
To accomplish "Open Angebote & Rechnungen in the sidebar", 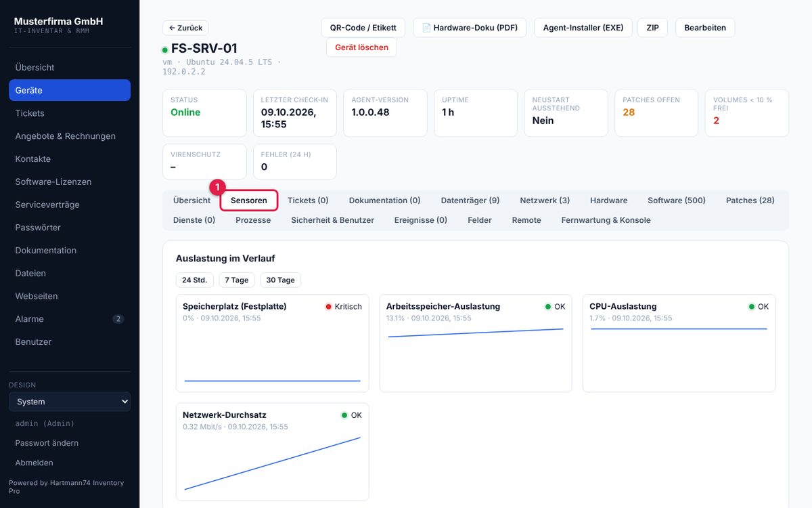I will (x=70, y=136).
